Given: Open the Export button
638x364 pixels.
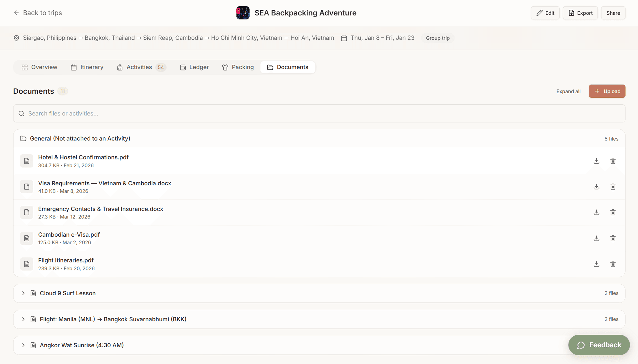Looking at the screenshot, I should point(580,13).
